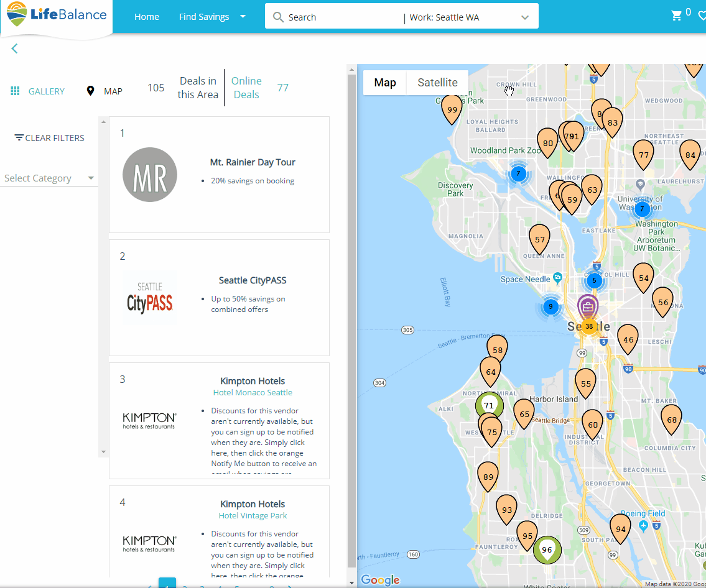Viewport: 706px width, 588px height.
Task: Select the Map view type button
Action: (x=385, y=82)
